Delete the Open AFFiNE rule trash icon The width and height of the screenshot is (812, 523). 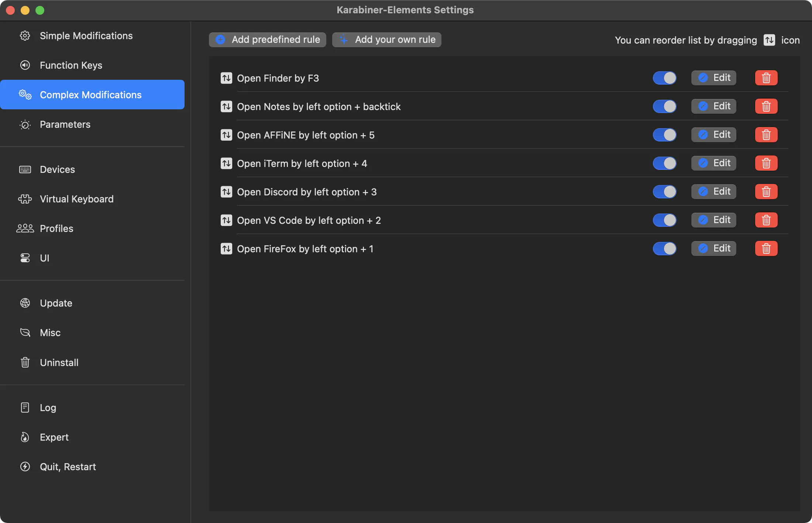click(766, 135)
